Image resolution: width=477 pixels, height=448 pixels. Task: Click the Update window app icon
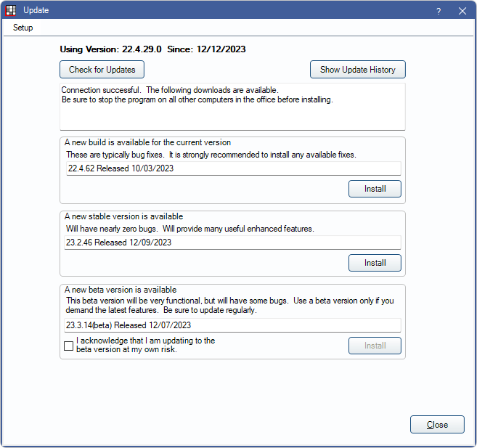[10, 11]
